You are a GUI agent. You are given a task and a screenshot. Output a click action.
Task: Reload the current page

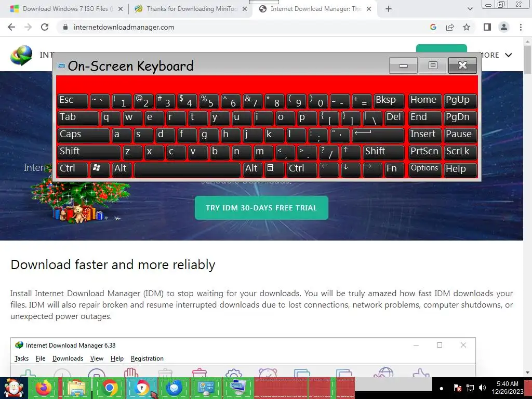pyautogui.click(x=45, y=27)
